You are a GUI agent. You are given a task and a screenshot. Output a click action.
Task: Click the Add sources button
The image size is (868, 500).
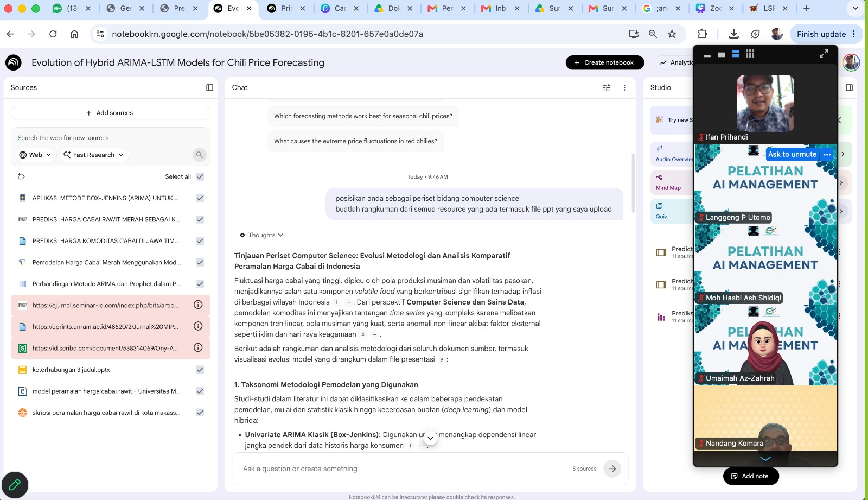point(110,113)
